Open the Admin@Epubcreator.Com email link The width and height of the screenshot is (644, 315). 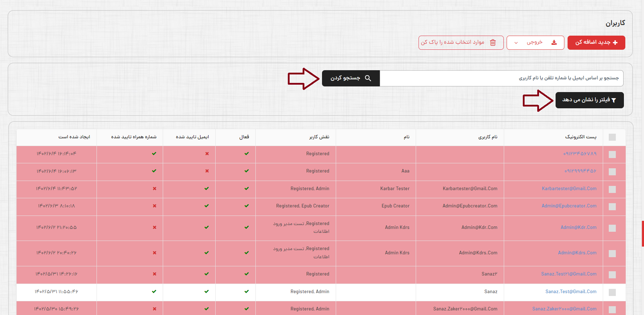point(569,206)
